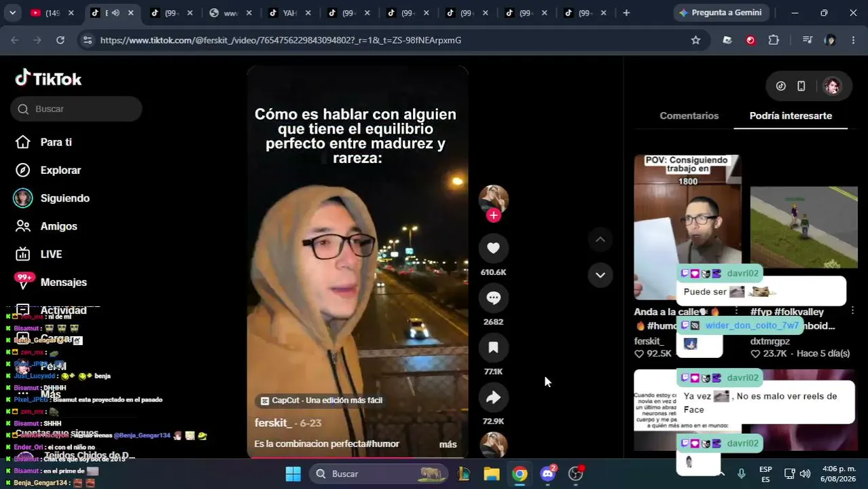This screenshot has width=868, height=489.
Task: Share the video using the arrow icon
Action: pos(494,397)
